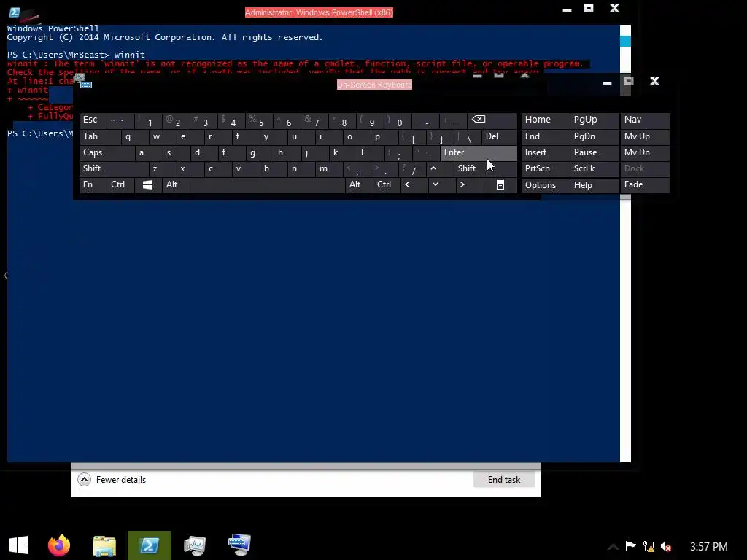Click the Windows logo key on the On-Screen Keyboard
This screenshot has width=747, height=560.
tap(147, 184)
